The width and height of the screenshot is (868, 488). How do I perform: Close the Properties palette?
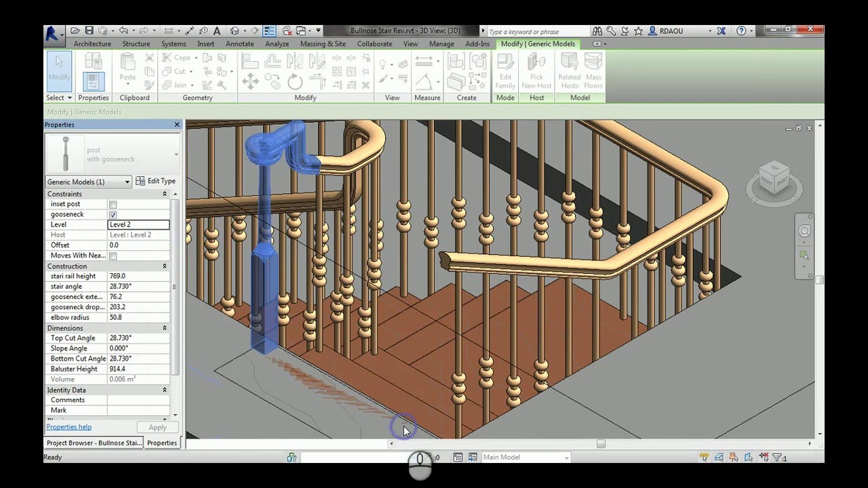tap(177, 125)
